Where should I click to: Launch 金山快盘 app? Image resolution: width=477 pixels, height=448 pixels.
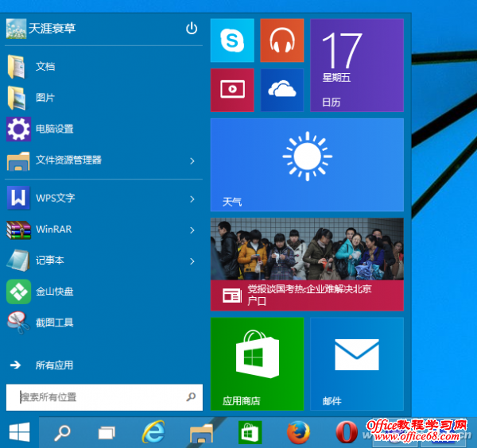click(103, 292)
